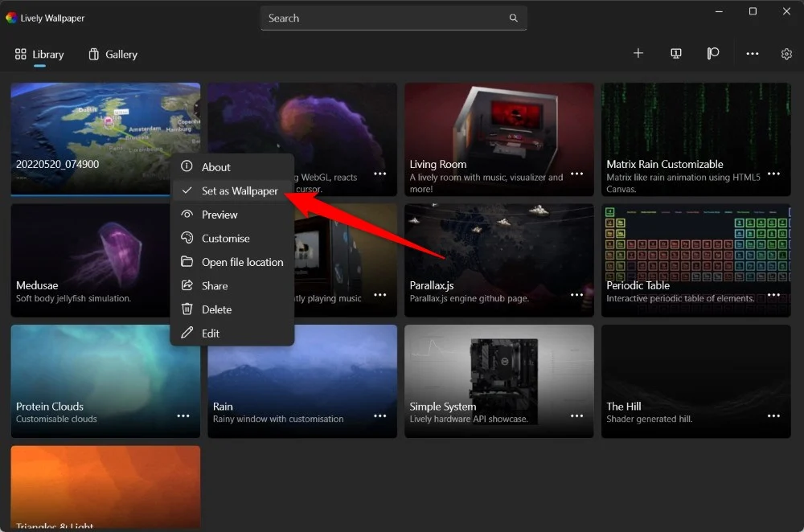Click the Lively Wallpaper app logo
Image resolution: width=804 pixels, height=532 pixels.
click(11, 18)
